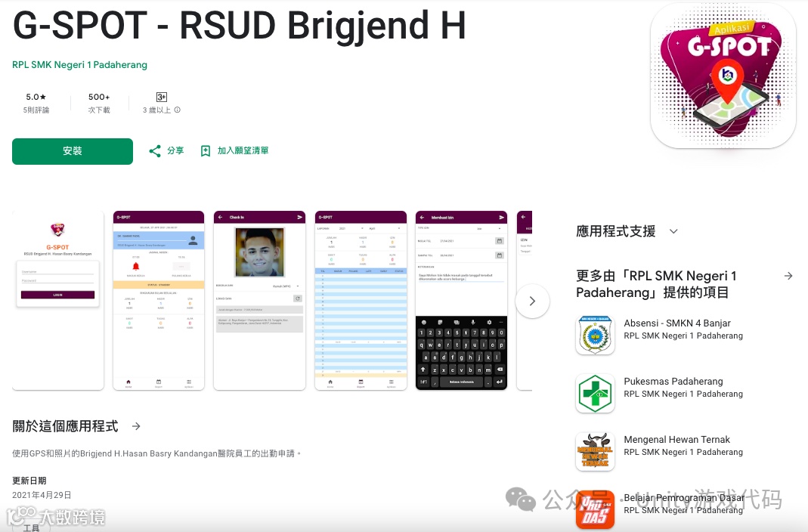Image resolution: width=808 pixels, height=532 pixels.
Task: Click the 更多由 RPL SMK Negeri 1 Padaherang heading
Action: (657, 284)
